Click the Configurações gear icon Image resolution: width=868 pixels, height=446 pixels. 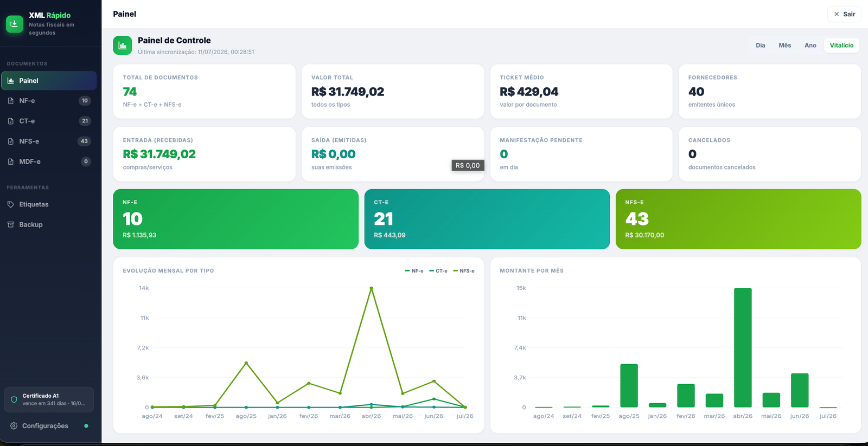pos(14,426)
